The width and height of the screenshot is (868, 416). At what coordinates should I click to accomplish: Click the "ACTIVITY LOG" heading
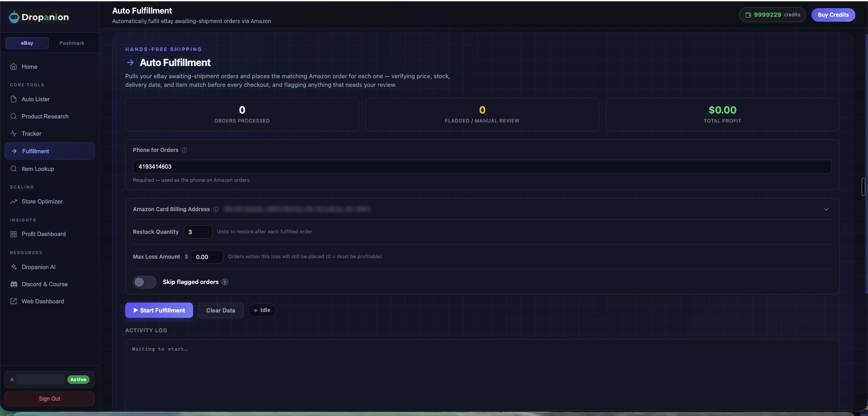[x=146, y=331]
